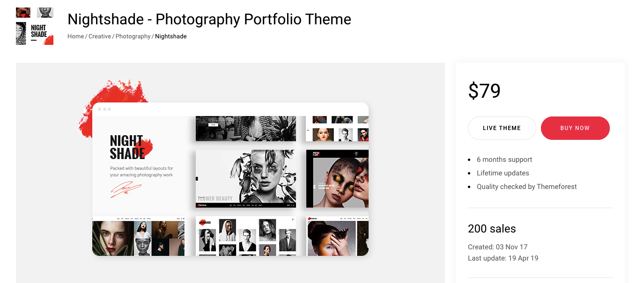Click the Nightshade Photography Portfolio Theme title
Screen dimensions: 644x283
pos(209,19)
